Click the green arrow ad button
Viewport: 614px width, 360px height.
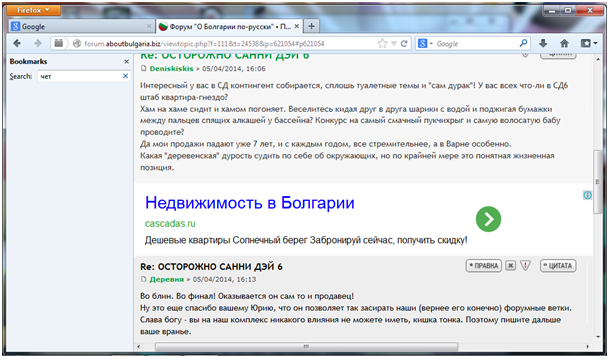[488, 219]
